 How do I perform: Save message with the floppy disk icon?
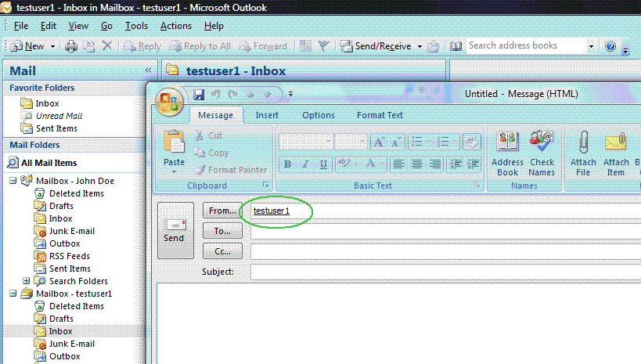[199, 95]
